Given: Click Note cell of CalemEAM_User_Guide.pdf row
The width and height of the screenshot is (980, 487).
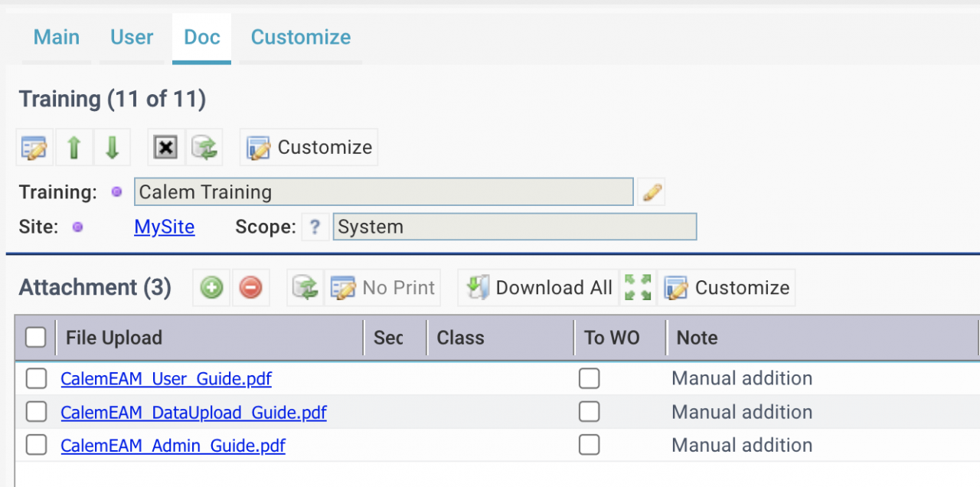Looking at the screenshot, I should point(822,378).
